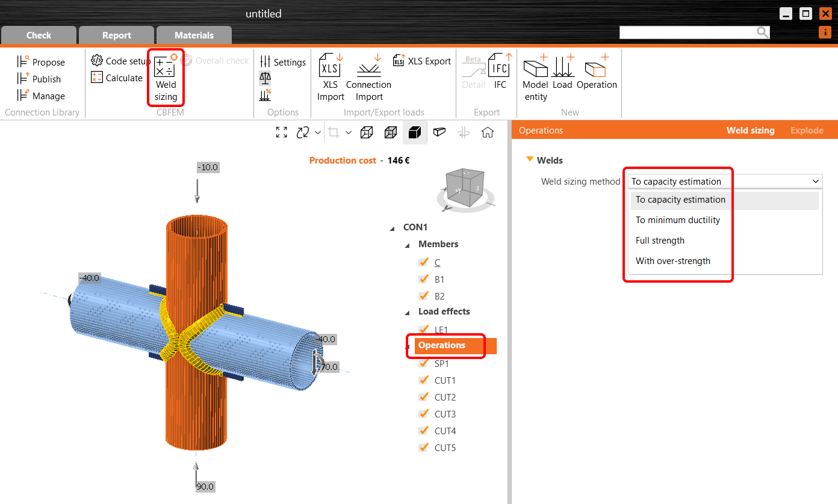Run Weld sizing from the CBFEM ribbon group
Image resolution: width=838 pixels, height=504 pixels.
(x=166, y=78)
